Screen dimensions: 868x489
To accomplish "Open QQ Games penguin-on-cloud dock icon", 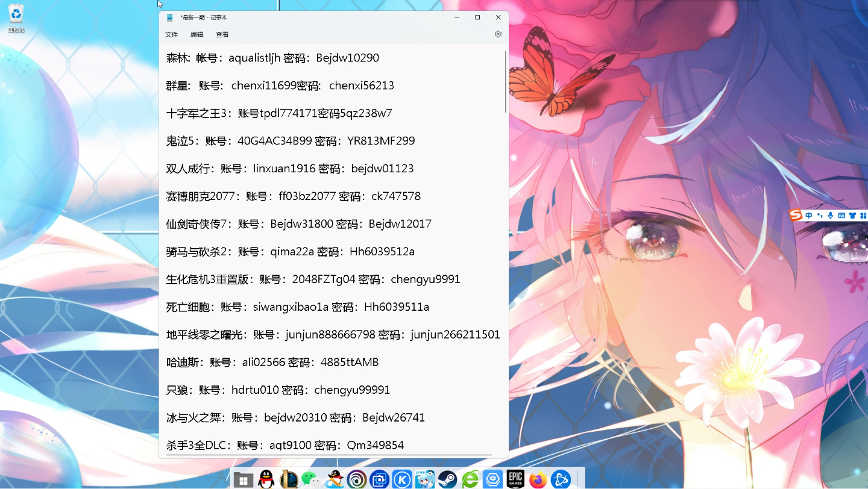I will pos(334,479).
